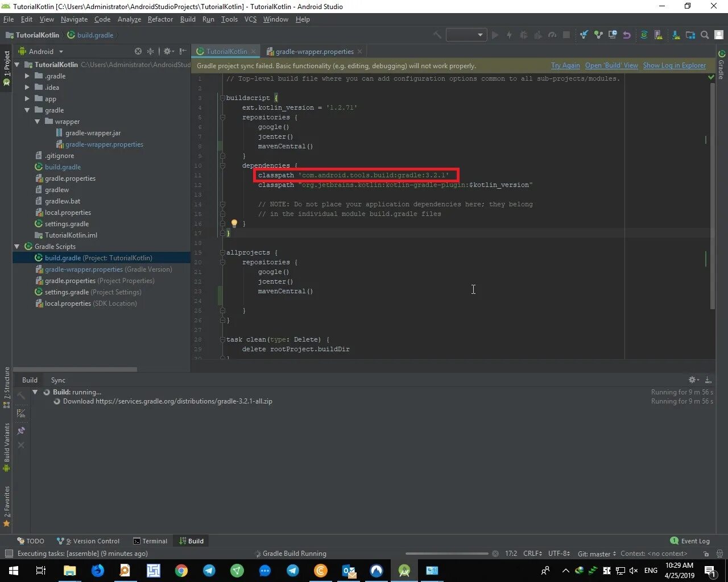Open the SDK Manager toolbar icon
Screen dimensions: 728x582
676,35
